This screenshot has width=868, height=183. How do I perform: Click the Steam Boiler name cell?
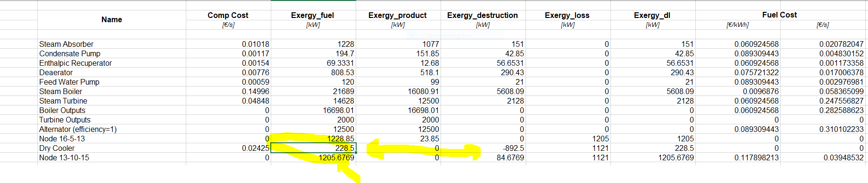[x=112, y=91]
